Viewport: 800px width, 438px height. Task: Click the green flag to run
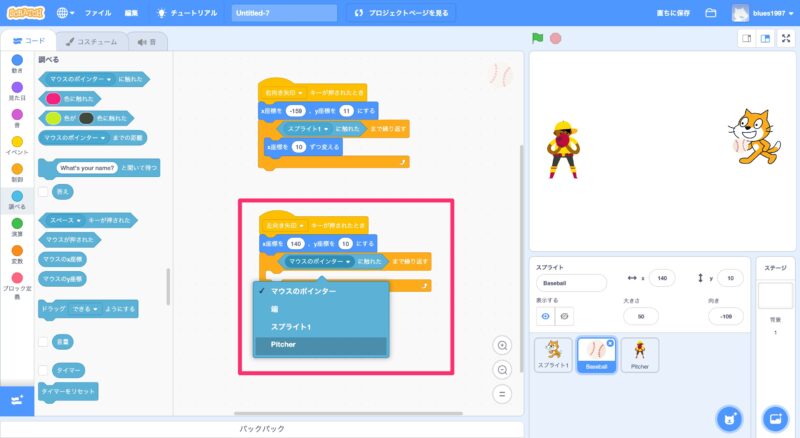point(538,39)
